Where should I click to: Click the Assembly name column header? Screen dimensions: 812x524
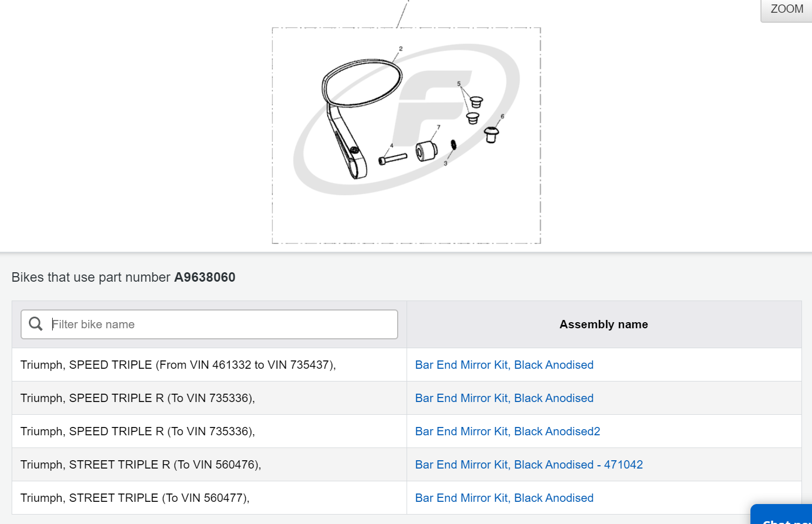(x=603, y=324)
